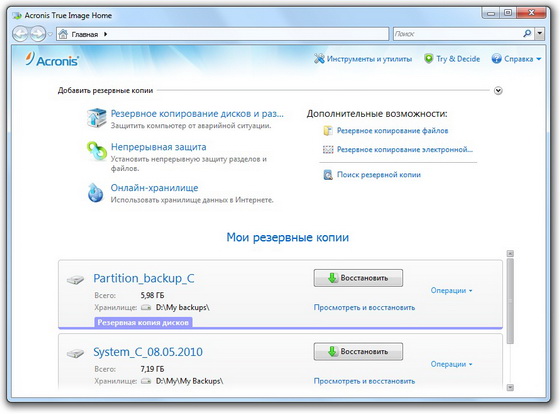The width and height of the screenshot is (560, 414).
Task: Open Резервное копирование дисков и разделов link
Action: tap(197, 114)
